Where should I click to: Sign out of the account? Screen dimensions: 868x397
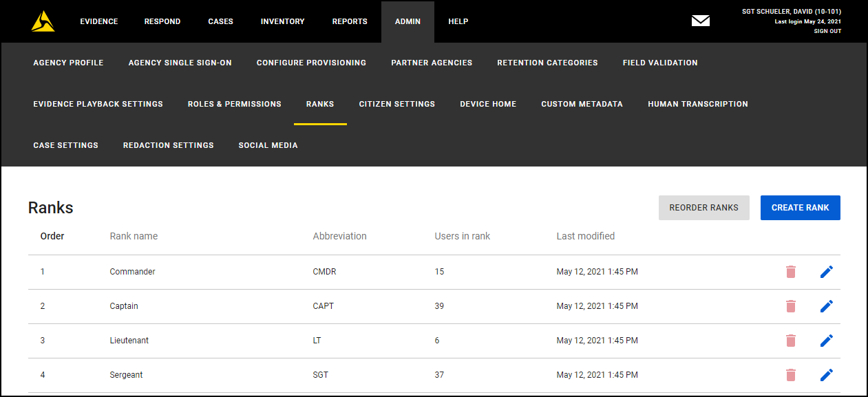click(x=827, y=31)
